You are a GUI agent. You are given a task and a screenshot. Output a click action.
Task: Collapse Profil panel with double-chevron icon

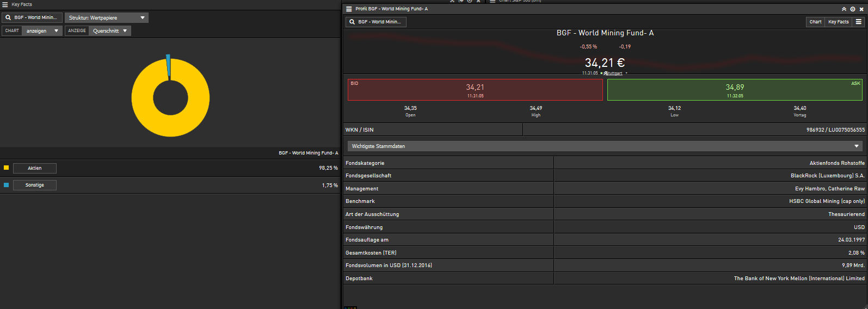pos(844,9)
